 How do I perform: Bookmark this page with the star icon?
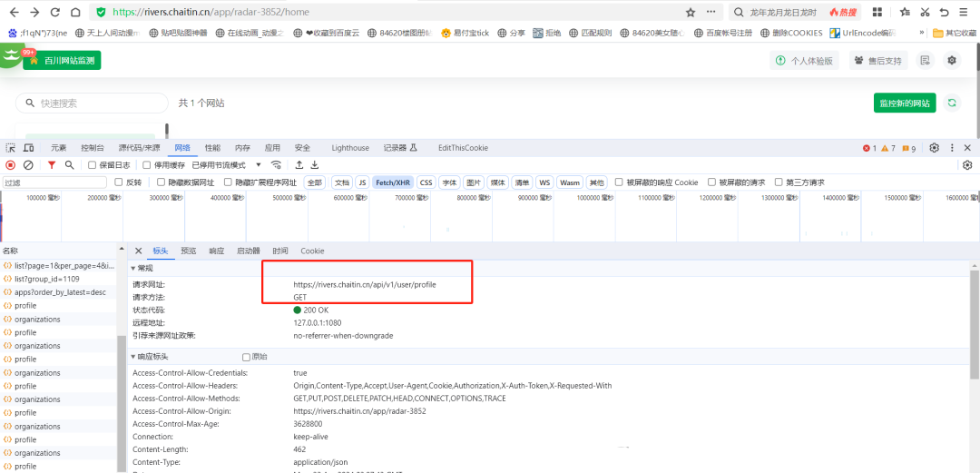pyautogui.click(x=691, y=12)
